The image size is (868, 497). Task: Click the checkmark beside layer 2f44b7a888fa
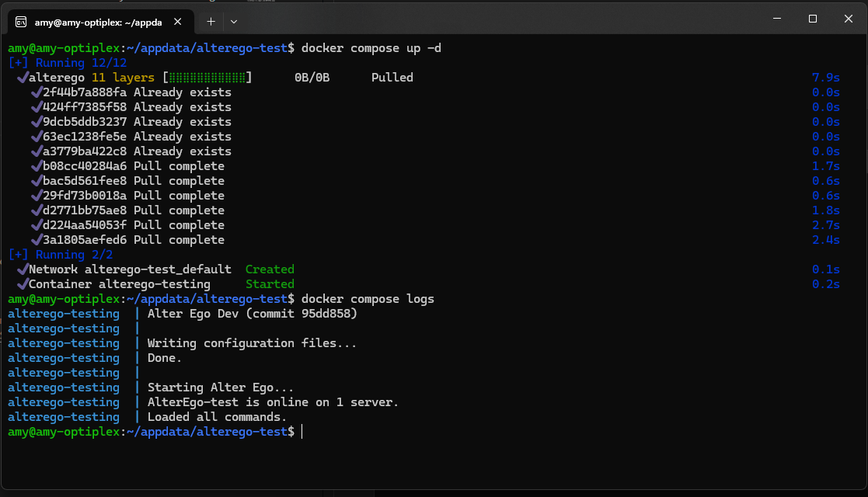click(36, 92)
